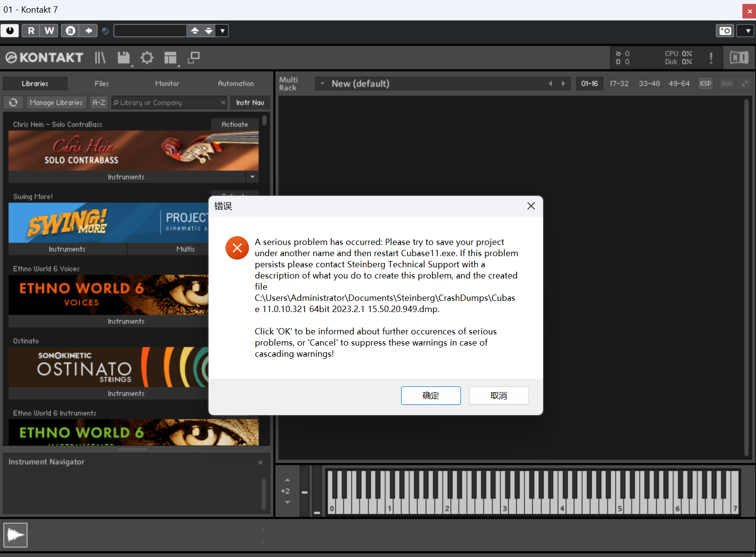Select the 17-32 channel range tab
This screenshot has width=756, height=557.
pyautogui.click(x=619, y=83)
